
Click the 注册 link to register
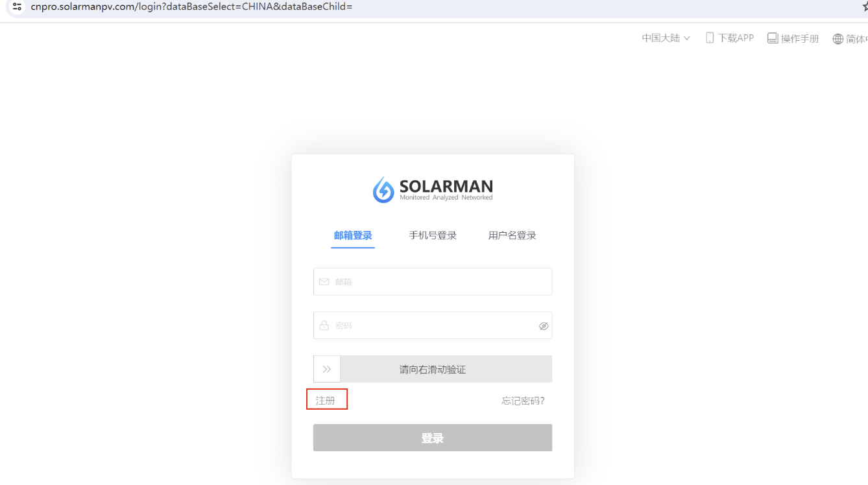tap(326, 401)
